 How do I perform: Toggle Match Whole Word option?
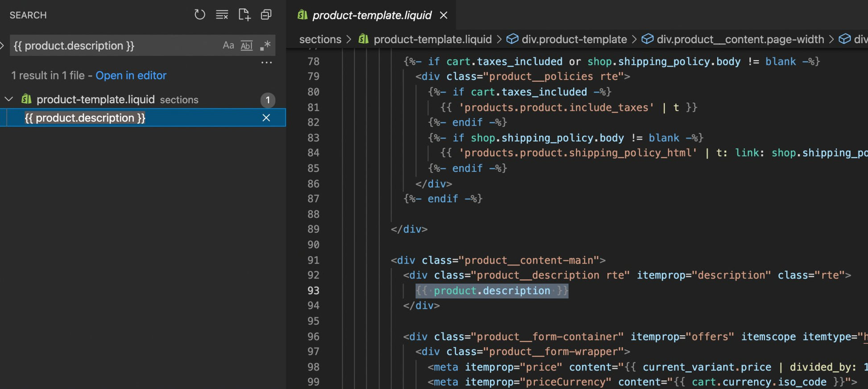pyautogui.click(x=247, y=45)
